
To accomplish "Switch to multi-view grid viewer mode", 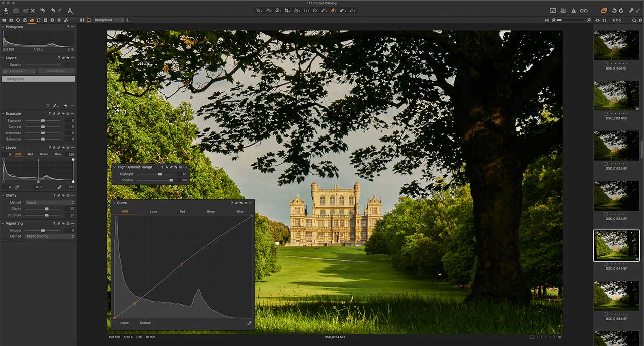I will [83, 20].
